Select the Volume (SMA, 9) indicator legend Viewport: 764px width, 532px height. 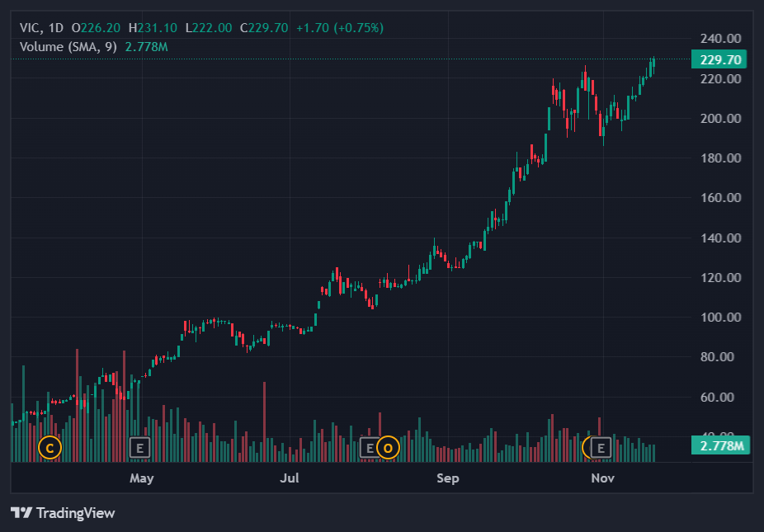(x=68, y=46)
